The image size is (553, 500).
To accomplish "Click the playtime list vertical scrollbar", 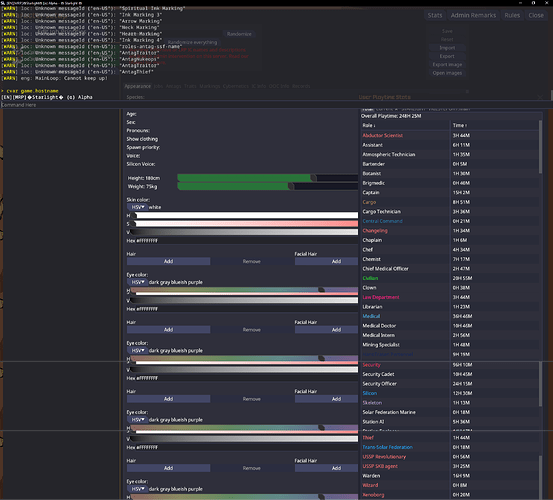I will (x=540, y=147).
